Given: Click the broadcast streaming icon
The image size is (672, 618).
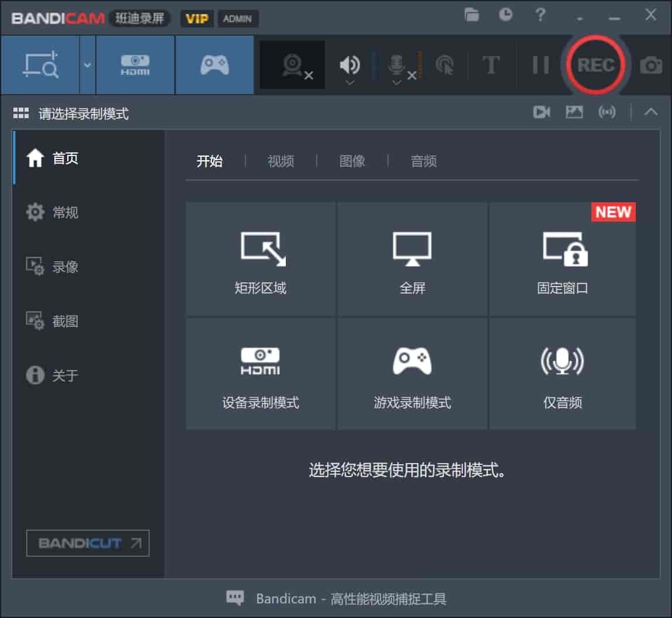Looking at the screenshot, I should [608, 112].
